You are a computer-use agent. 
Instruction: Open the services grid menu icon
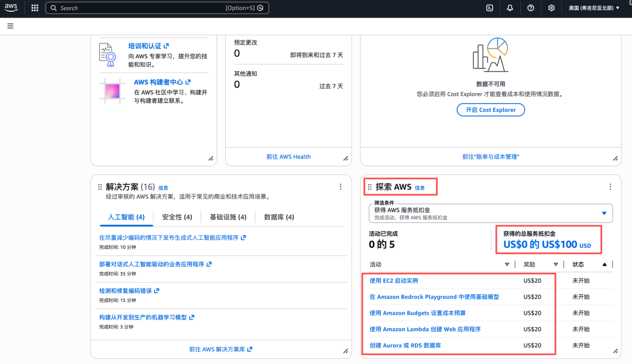35,8
